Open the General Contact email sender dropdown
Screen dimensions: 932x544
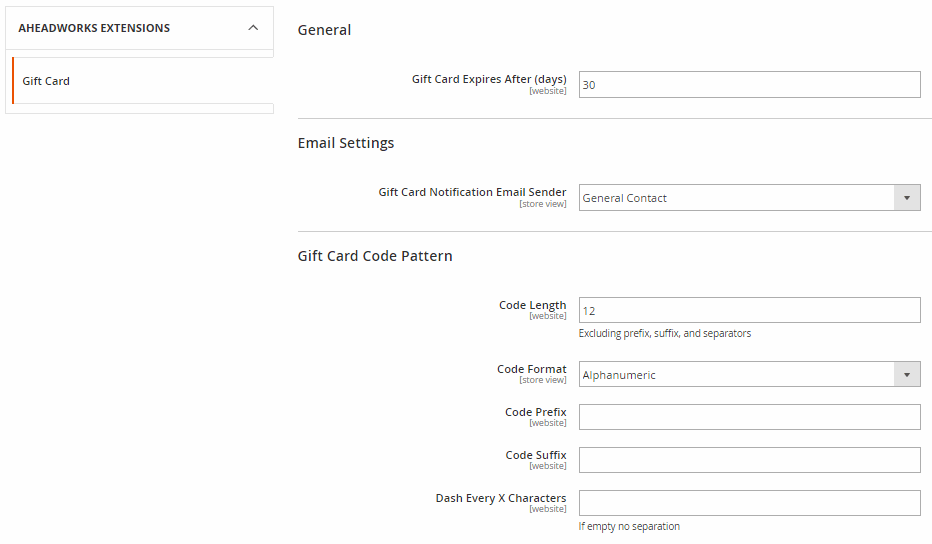coord(750,197)
